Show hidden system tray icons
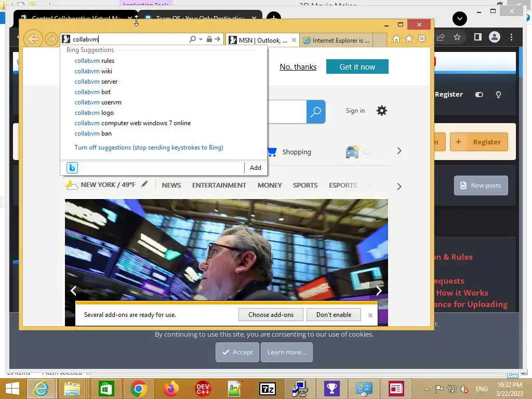Viewport: 532px width, 399px height. (x=427, y=389)
